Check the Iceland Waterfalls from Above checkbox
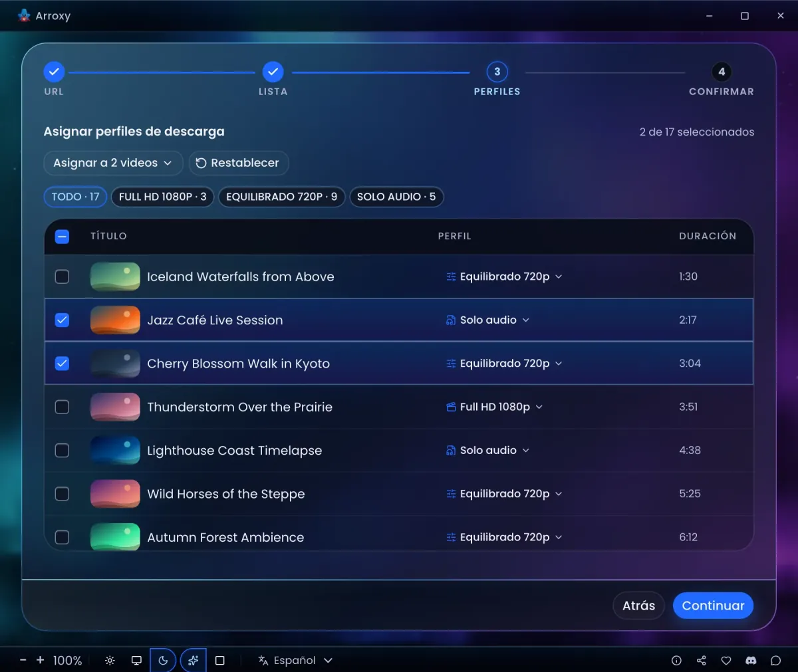Image resolution: width=798 pixels, height=672 pixels. (62, 277)
